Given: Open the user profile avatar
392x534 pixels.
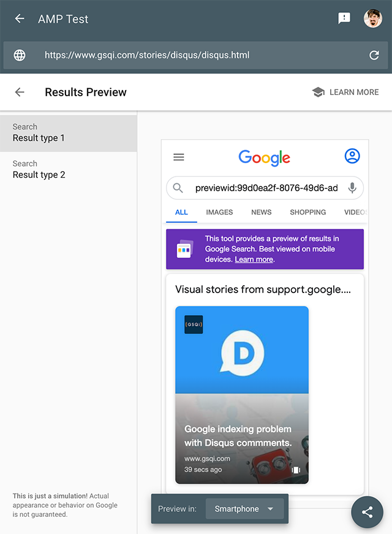Looking at the screenshot, I should 372,19.
